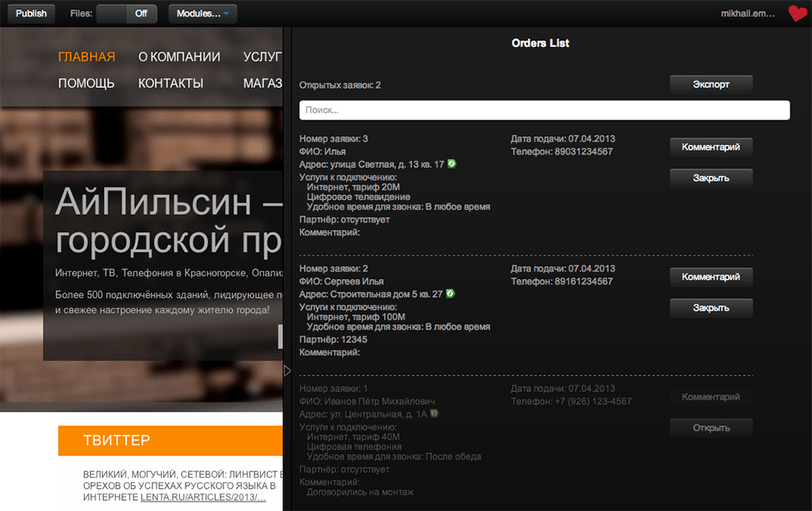This screenshot has width=812, height=511.
Task: Focus the Поиск search field
Action: 544,110
